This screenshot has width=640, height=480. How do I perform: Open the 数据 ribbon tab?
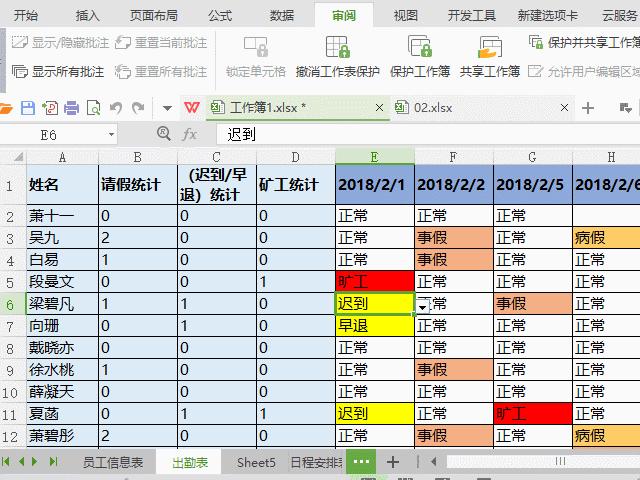282,16
